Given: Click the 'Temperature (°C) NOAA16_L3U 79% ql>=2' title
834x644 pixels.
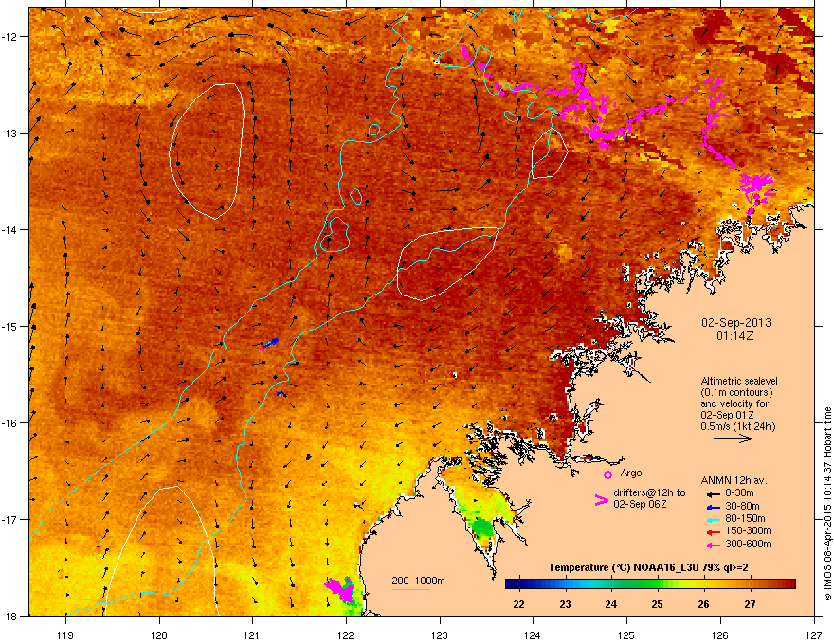Looking at the screenshot, I should click(648, 568).
